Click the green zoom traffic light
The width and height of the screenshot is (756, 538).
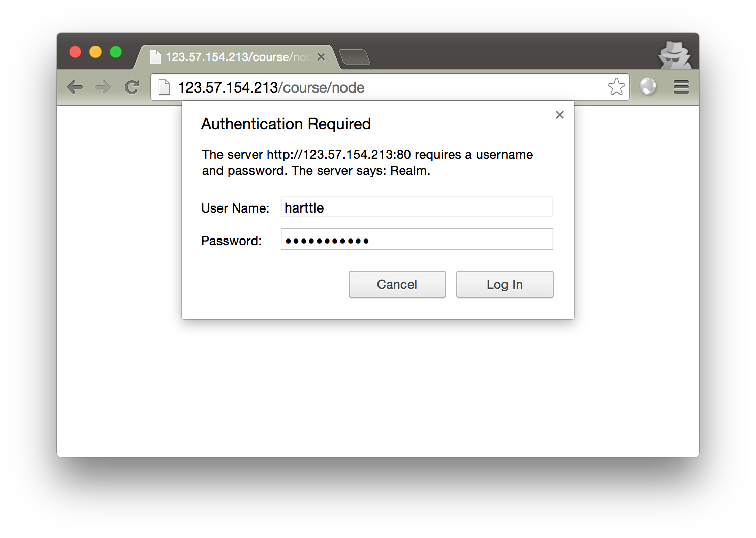point(116,51)
